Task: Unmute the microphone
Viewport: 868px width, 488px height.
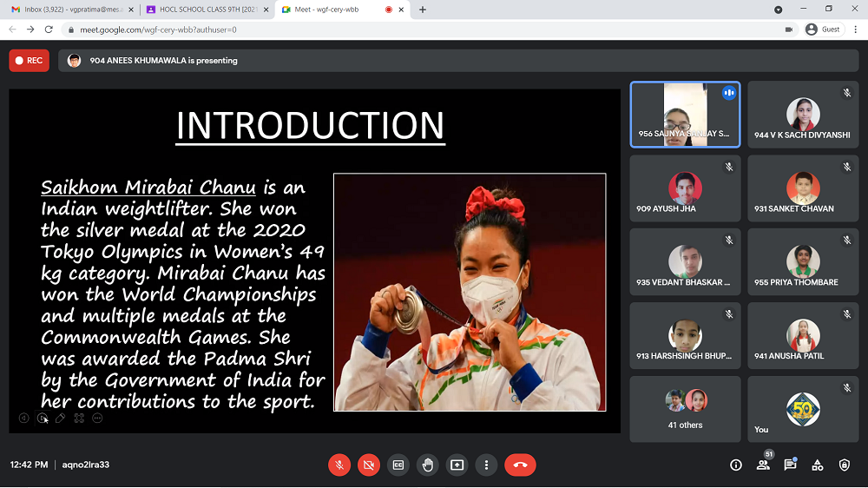Action: click(x=339, y=465)
